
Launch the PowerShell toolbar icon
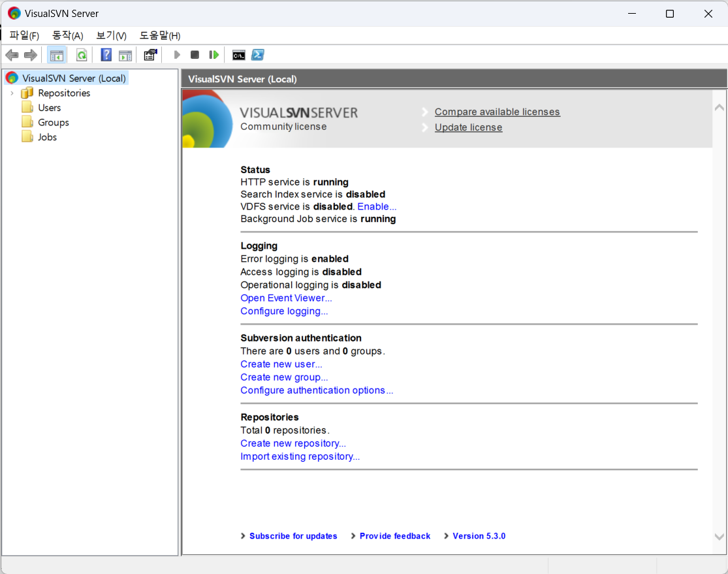[x=258, y=55]
